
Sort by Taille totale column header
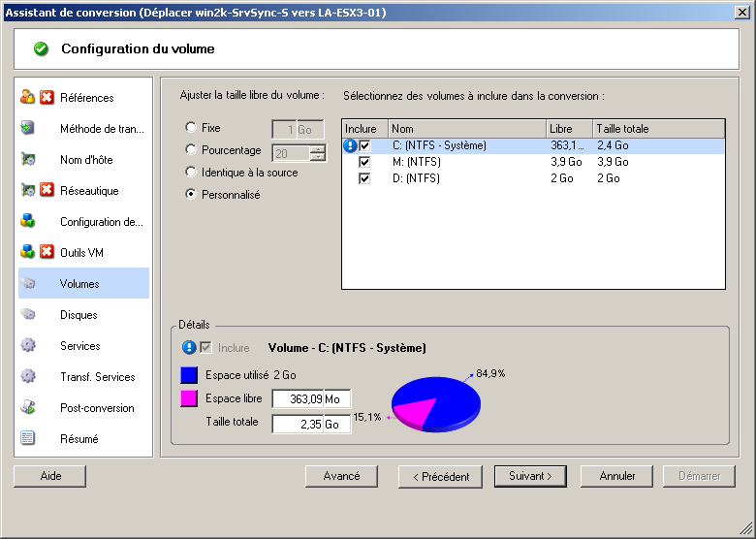(x=659, y=129)
